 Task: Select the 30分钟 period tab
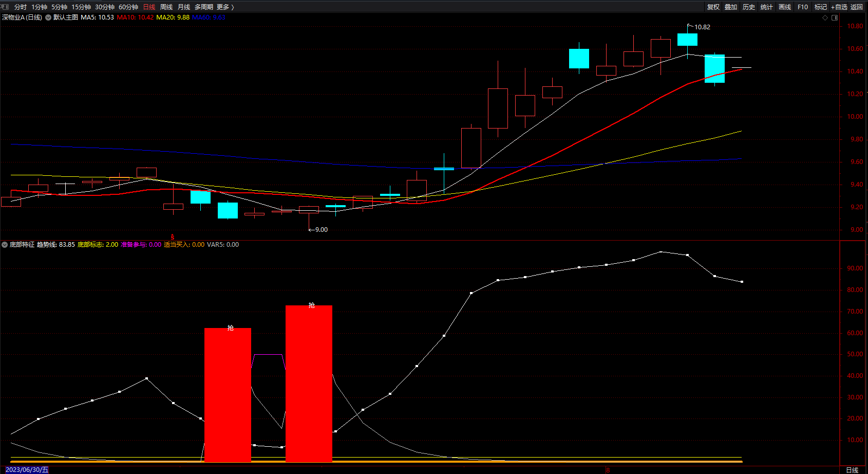pyautogui.click(x=105, y=7)
